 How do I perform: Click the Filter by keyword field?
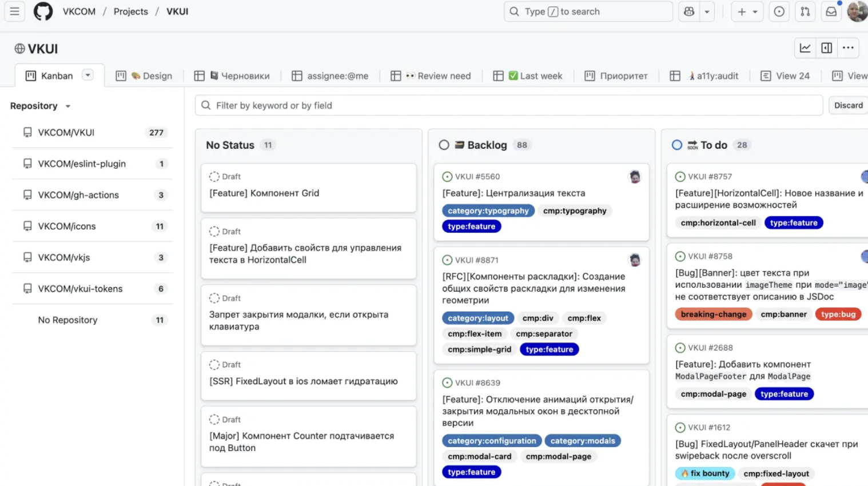click(509, 105)
